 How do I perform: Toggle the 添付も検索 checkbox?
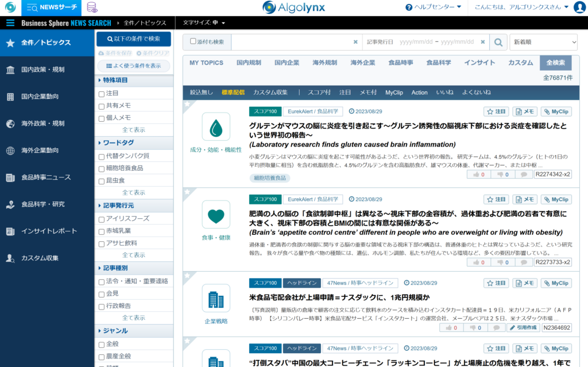(x=193, y=41)
